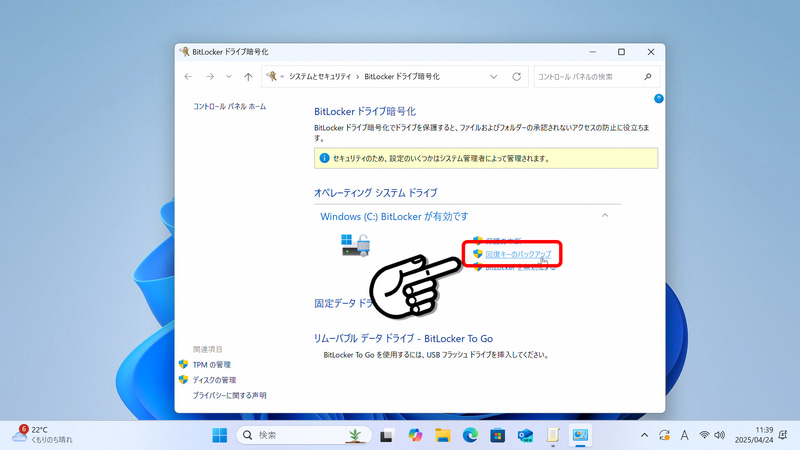Click リムーバブル データ ドライブ - BitLocker To Go heading
The height and width of the screenshot is (450, 800).
coord(403,338)
